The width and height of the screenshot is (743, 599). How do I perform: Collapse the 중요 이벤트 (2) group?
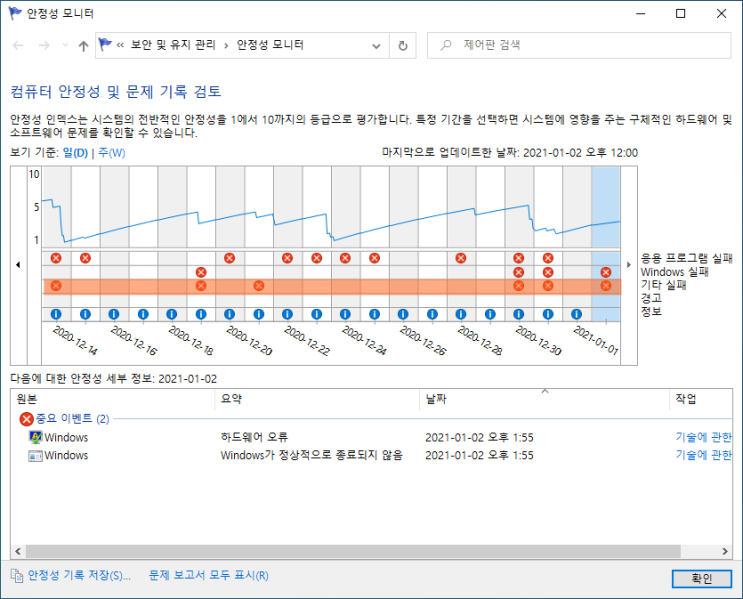63,418
